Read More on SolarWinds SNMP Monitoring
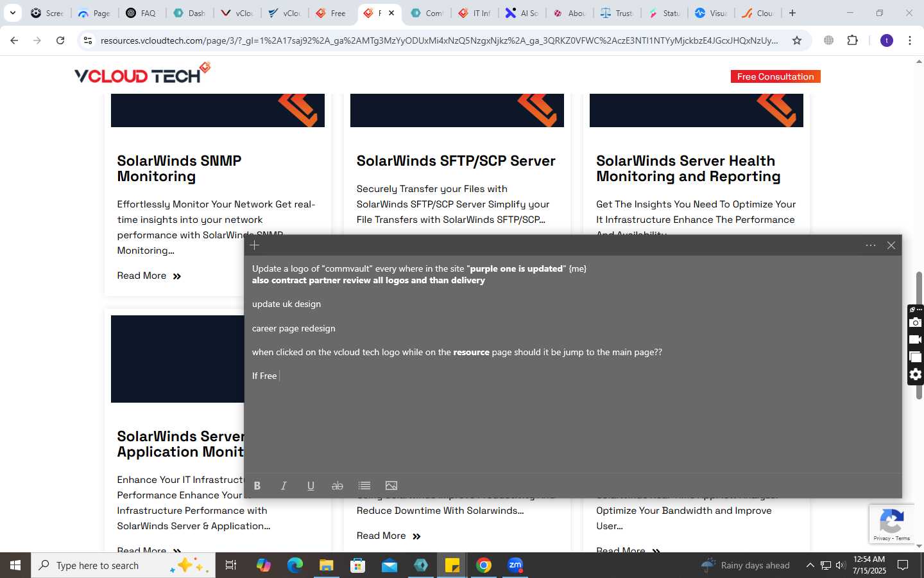 click(x=150, y=276)
